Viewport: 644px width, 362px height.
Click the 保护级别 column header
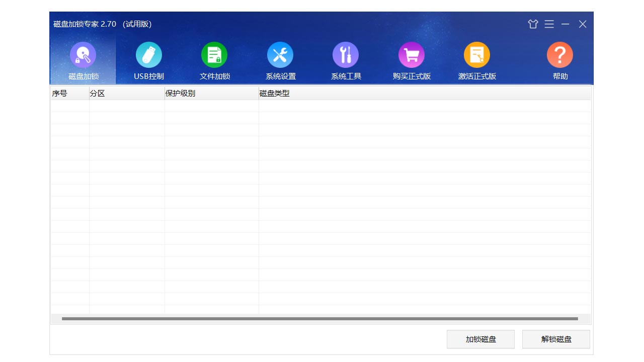pyautogui.click(x=211, y=94)
